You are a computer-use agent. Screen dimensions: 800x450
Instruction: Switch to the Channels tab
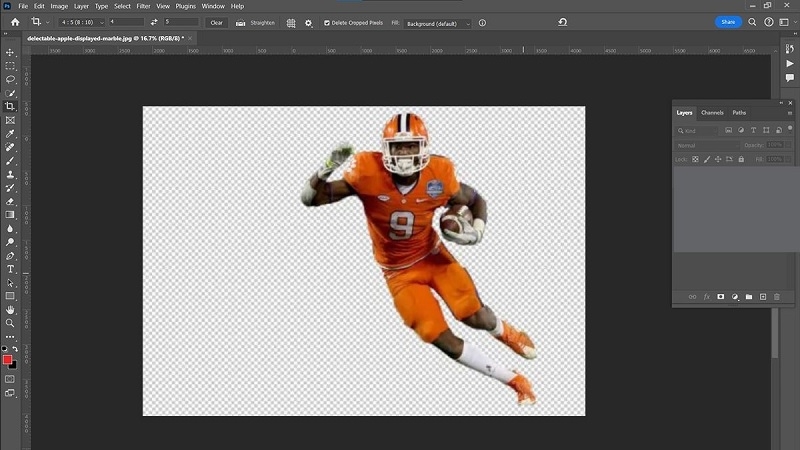(x=712, y=113)
